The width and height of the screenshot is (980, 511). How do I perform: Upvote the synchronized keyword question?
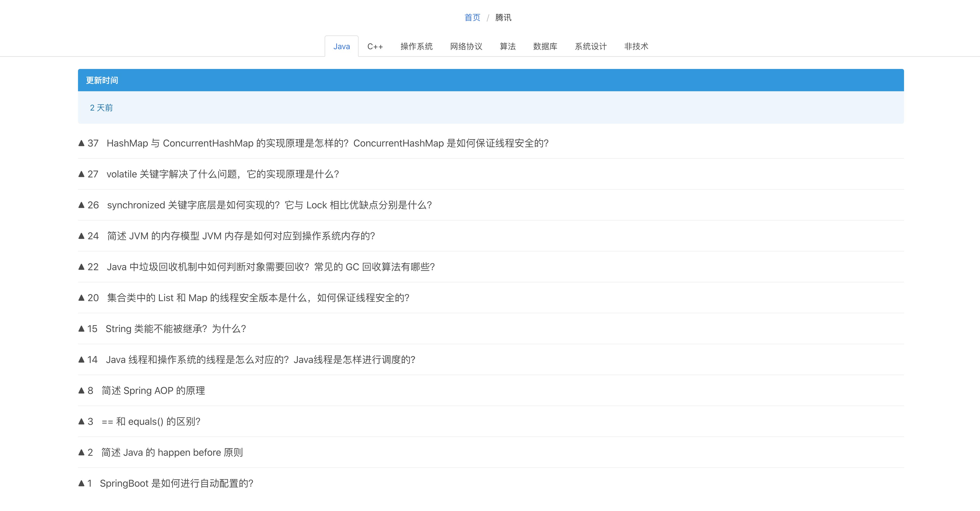[x=81, y=205]
